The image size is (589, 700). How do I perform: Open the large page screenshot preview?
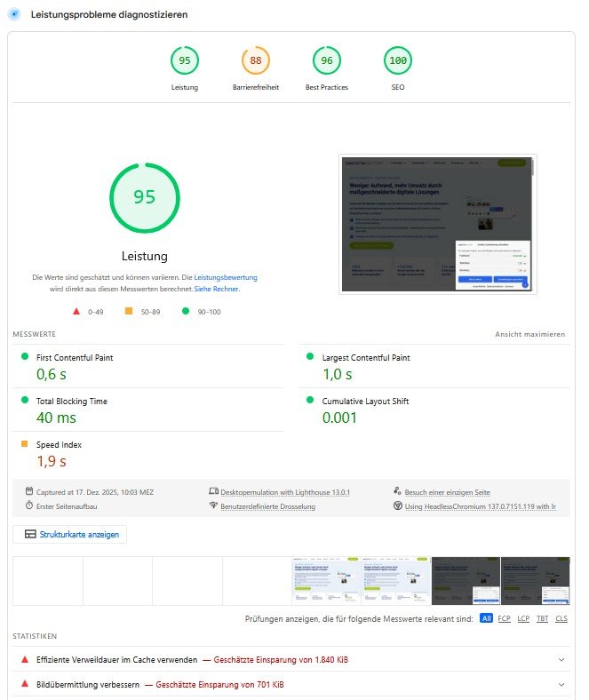435,224
